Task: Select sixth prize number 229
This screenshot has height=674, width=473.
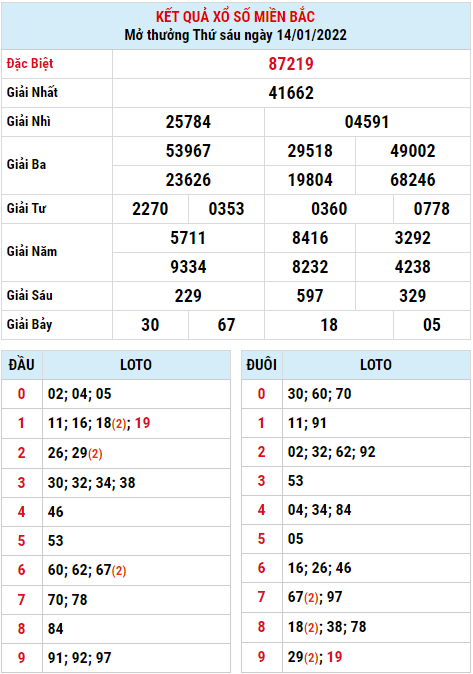Action: coord(188,296)
